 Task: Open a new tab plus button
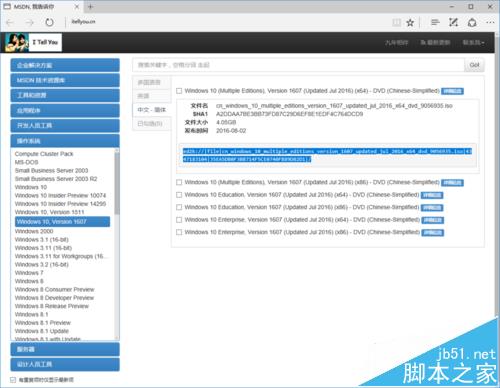(90, 6)
